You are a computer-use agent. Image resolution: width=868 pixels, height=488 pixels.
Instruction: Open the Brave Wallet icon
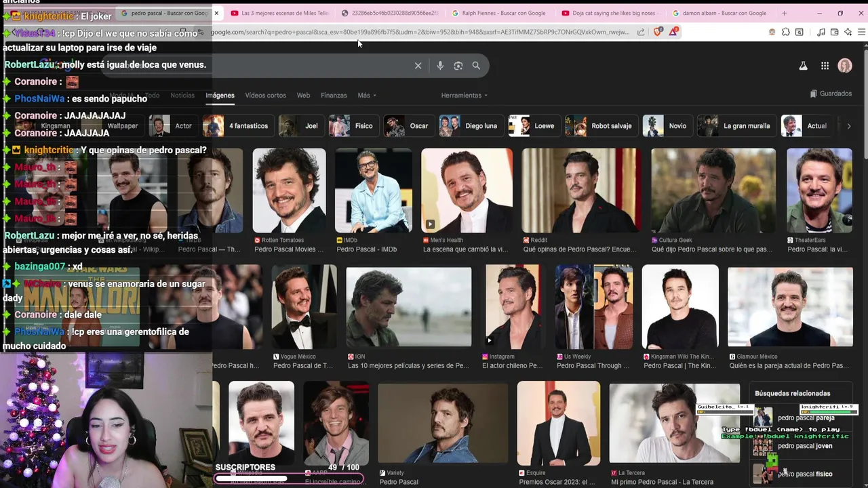[835, 32]
